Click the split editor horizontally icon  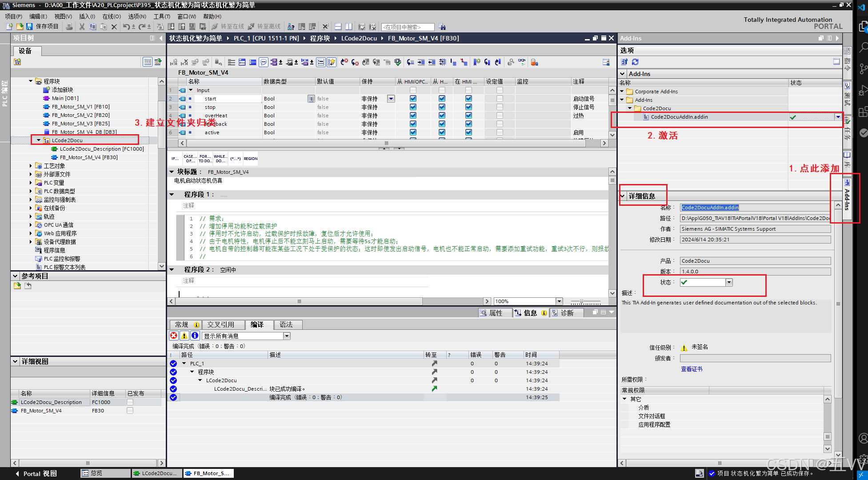point(338,27)
